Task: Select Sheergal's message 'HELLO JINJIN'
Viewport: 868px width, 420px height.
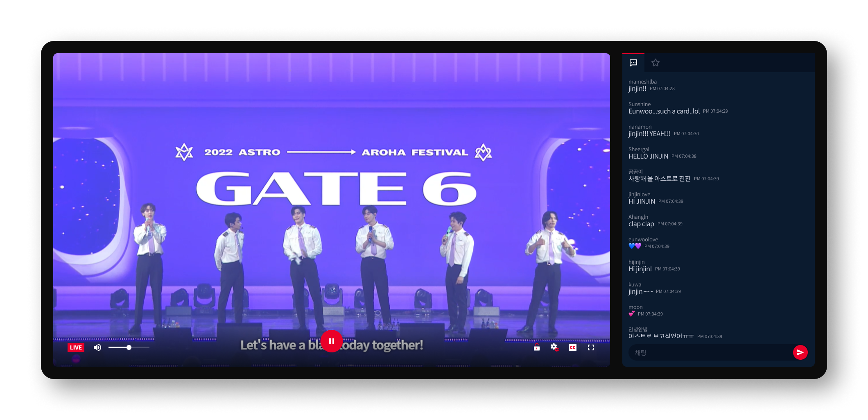Action: [x=648, y=156]
